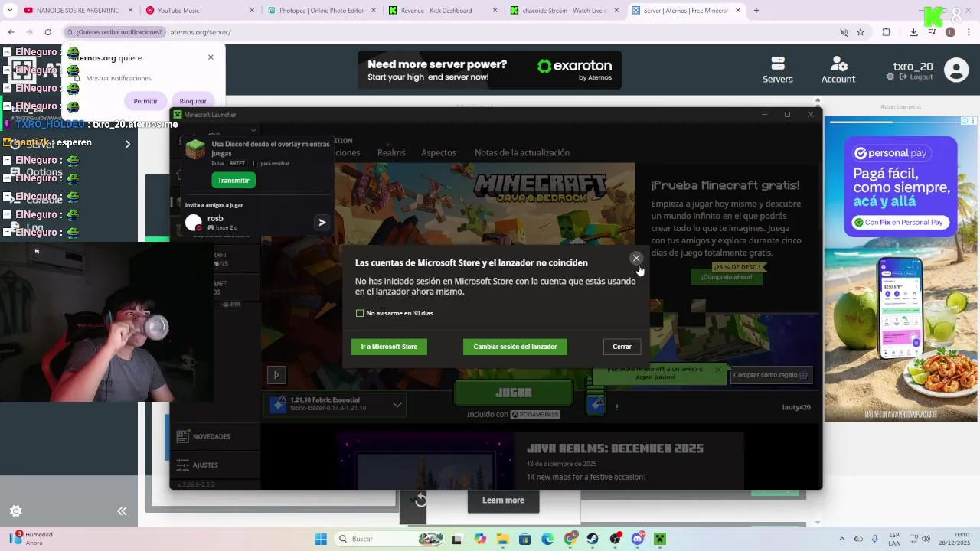Image resolution: width=980 pixels, height=551 pixels.
Task: Open Steam from the taskbar
Action: coord(593,539)
